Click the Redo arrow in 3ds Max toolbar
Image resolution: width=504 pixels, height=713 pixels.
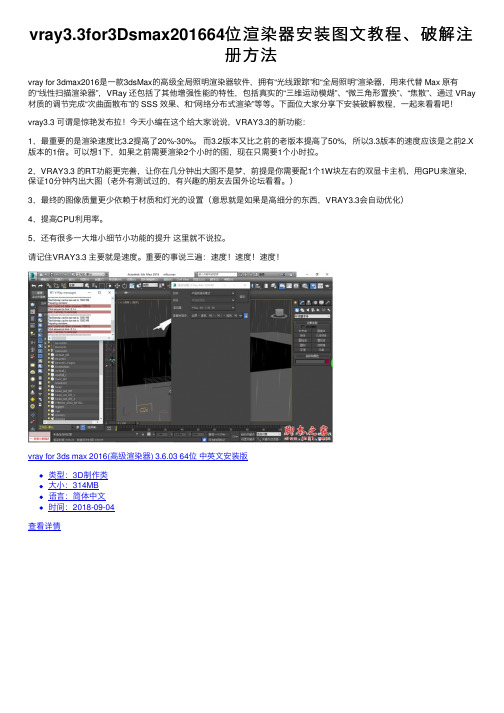pos(41,286)
